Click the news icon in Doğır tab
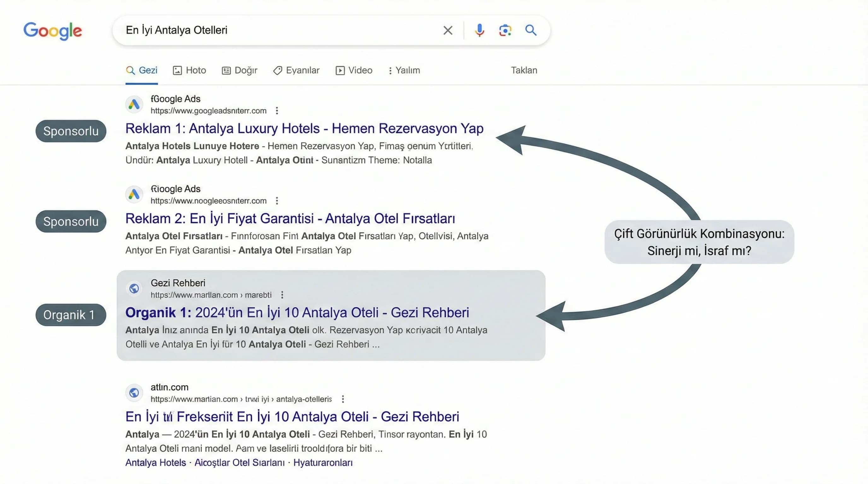Image resolution: width=868 pixels, height=484 pixels. click(x=226, y=70)
